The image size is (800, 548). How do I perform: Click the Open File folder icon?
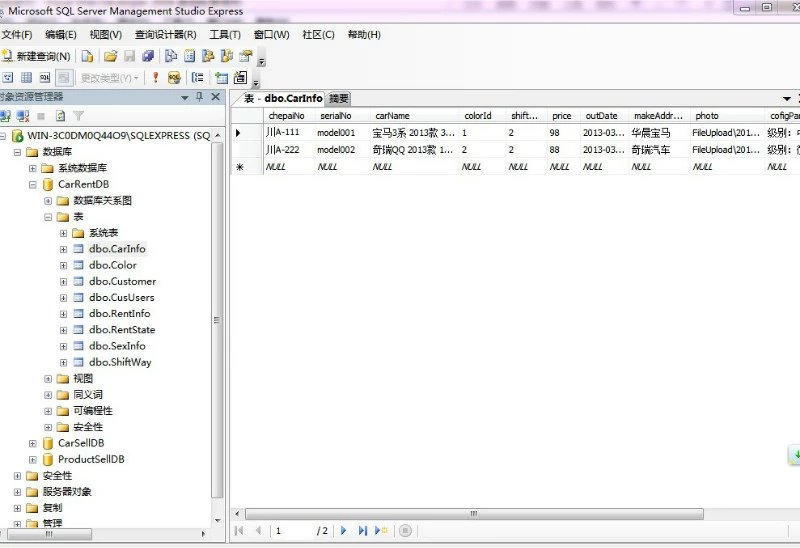point(111,56)
